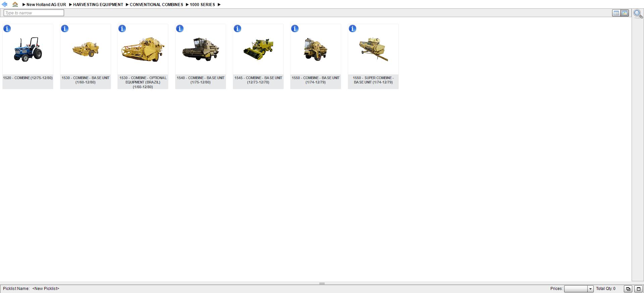Maximize the picklist panel

point(638,289)
